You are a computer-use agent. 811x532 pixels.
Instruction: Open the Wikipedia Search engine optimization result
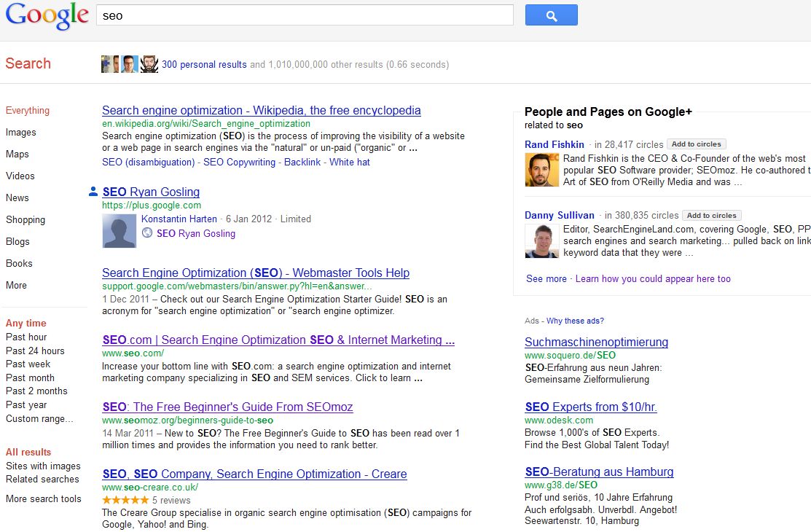(x=261, y=110)
